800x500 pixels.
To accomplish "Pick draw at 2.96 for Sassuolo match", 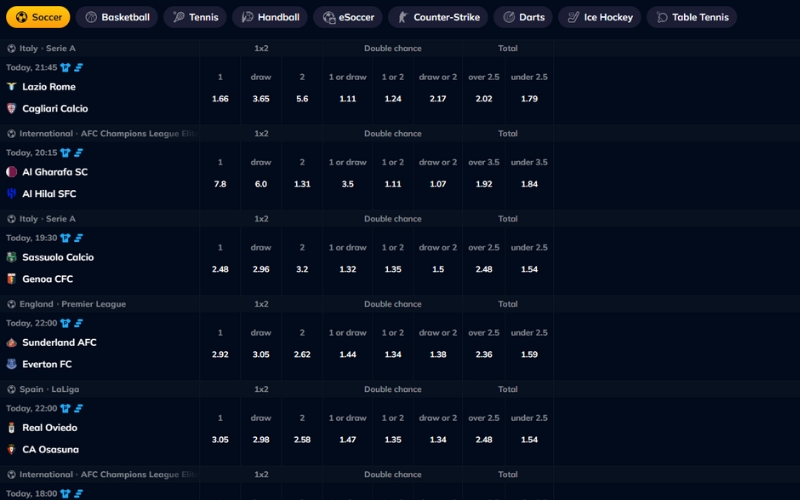I will (261, 269).
